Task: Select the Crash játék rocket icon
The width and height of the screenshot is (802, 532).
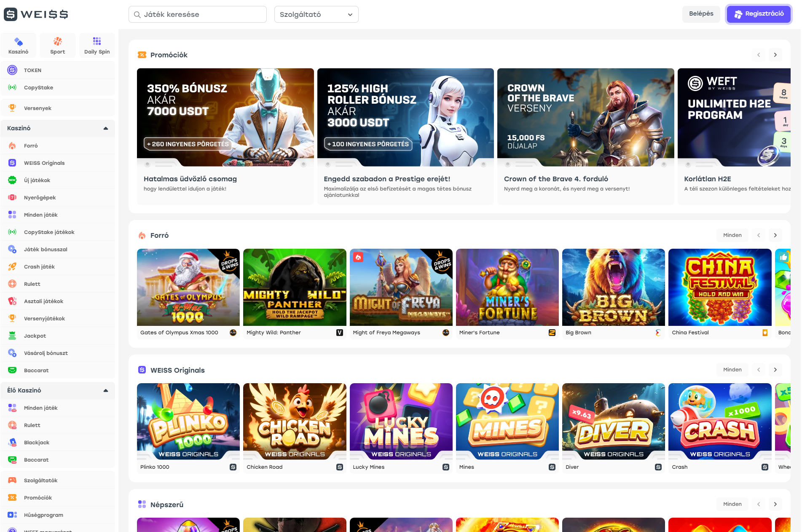Action: [x=12, y=267]
